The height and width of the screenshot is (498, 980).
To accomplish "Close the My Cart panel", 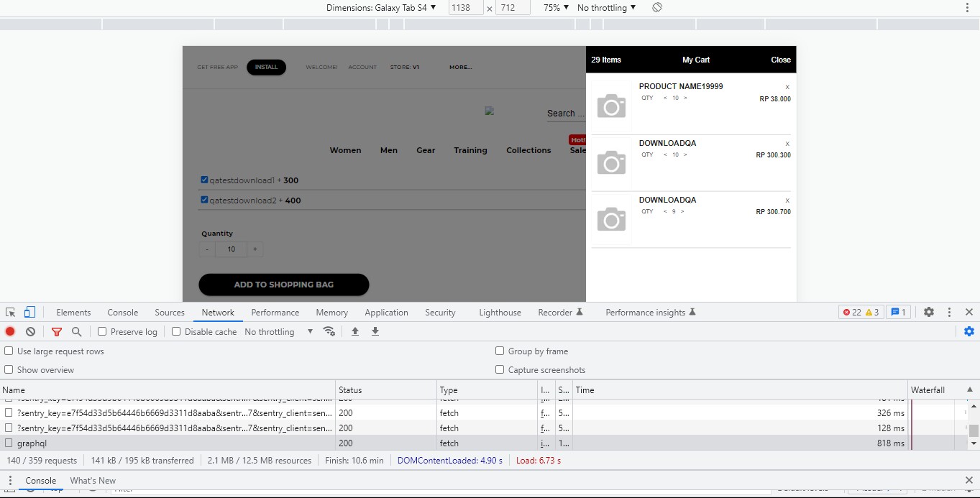I will pyautogui.click(x=781, y=60).
